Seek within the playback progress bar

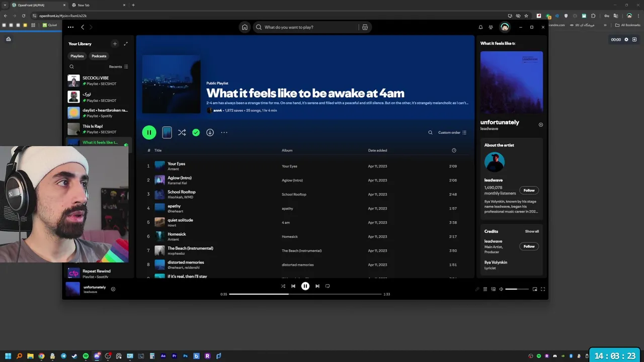pos(305,294)
